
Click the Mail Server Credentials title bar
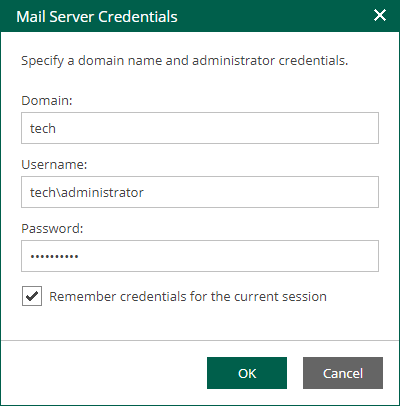coord(200,16)
